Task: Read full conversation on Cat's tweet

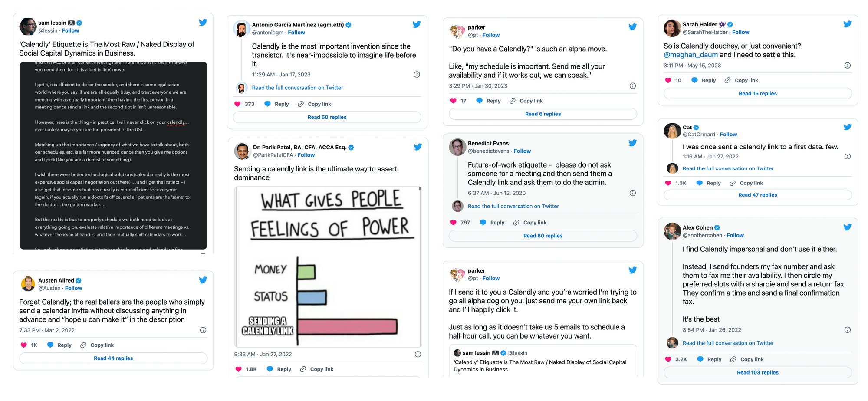Action: pos(728,168)
